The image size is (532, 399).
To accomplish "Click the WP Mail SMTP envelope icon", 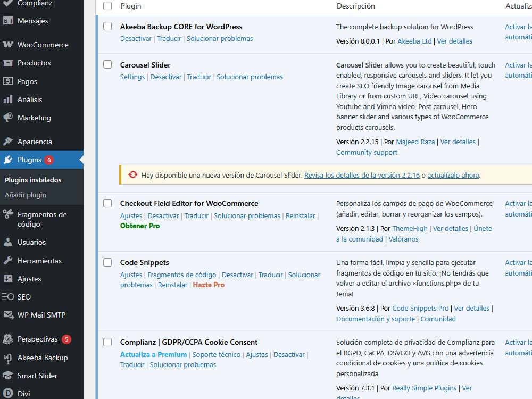I will point(8,315).
